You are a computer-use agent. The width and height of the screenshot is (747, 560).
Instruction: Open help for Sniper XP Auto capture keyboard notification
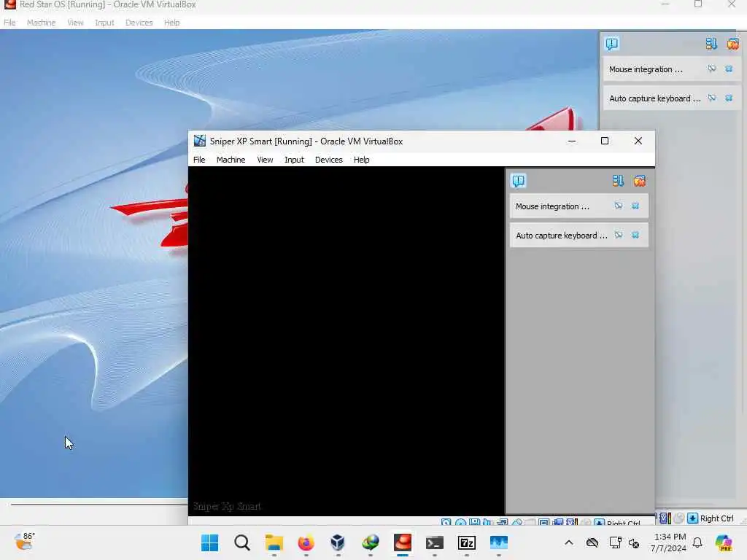click(x=619, y=236)
